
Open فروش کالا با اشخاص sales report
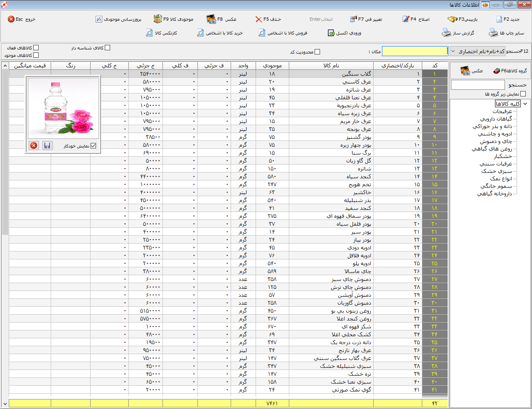pos(283,33)
